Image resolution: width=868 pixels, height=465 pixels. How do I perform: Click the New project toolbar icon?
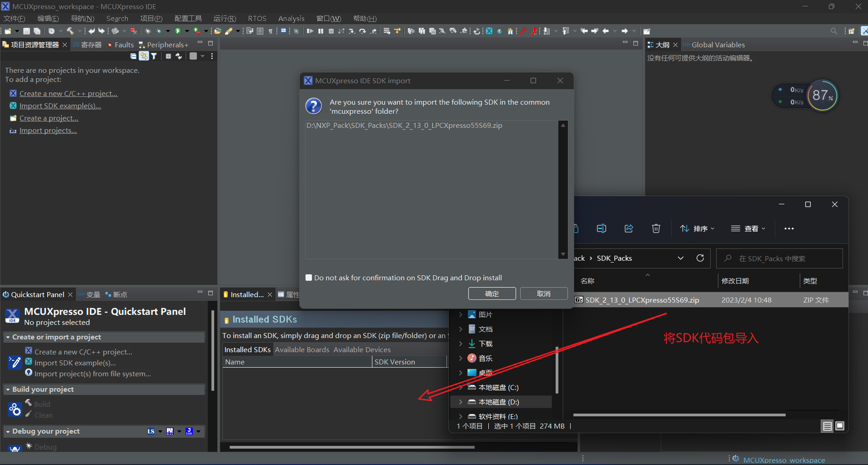pos(8,31)
